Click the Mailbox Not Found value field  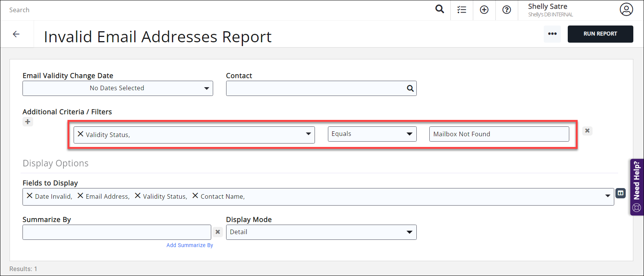click(499, 134)
